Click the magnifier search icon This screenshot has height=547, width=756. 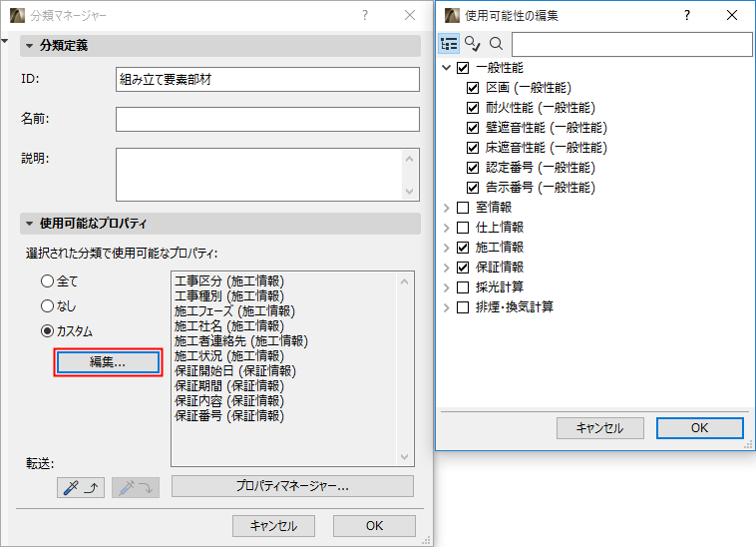coord(496,44)
